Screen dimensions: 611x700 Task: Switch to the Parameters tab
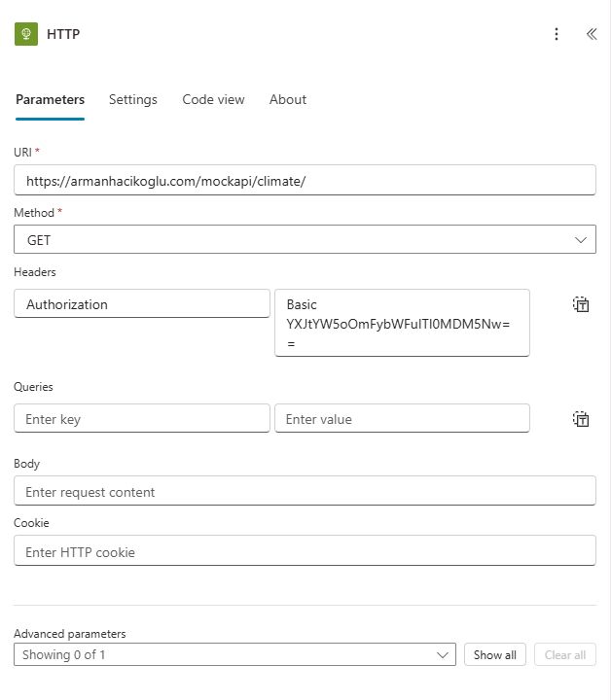click(50, 99)
